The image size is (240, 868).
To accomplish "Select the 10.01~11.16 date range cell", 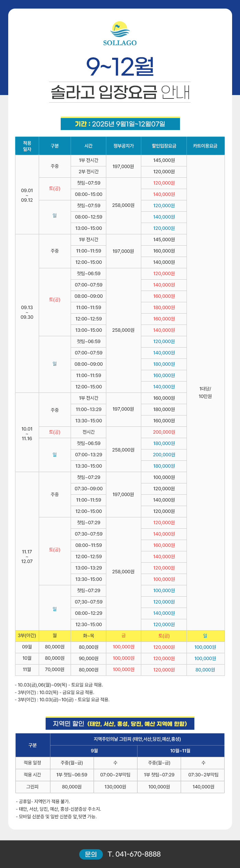I will coord(27,434).
